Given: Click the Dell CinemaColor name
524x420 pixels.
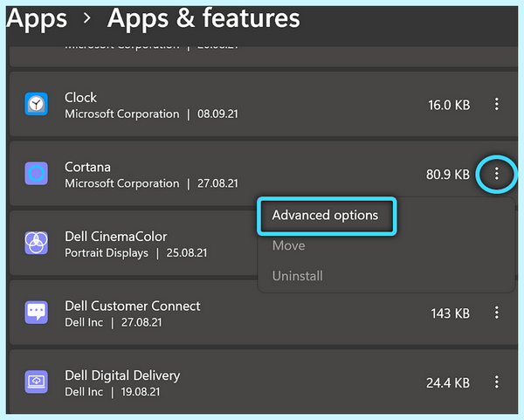Looking at the screenshot, I should 115,237.
